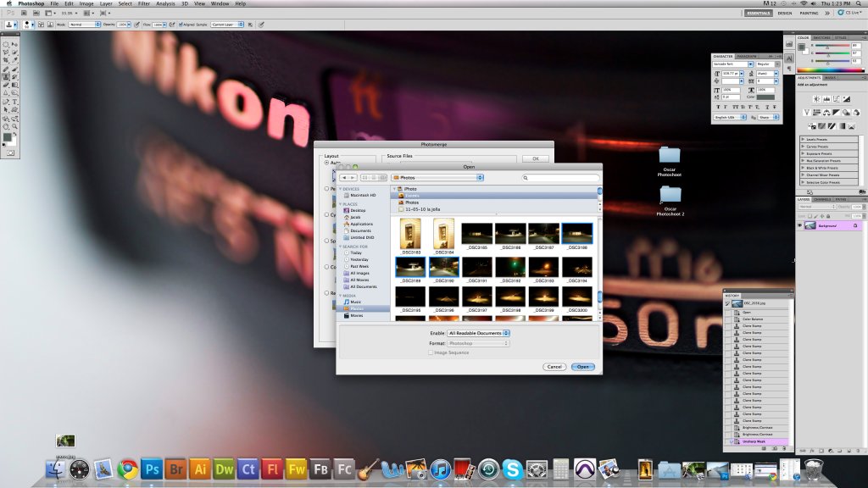Click the Character panel text Color swatch

click(x=765, y=97)
